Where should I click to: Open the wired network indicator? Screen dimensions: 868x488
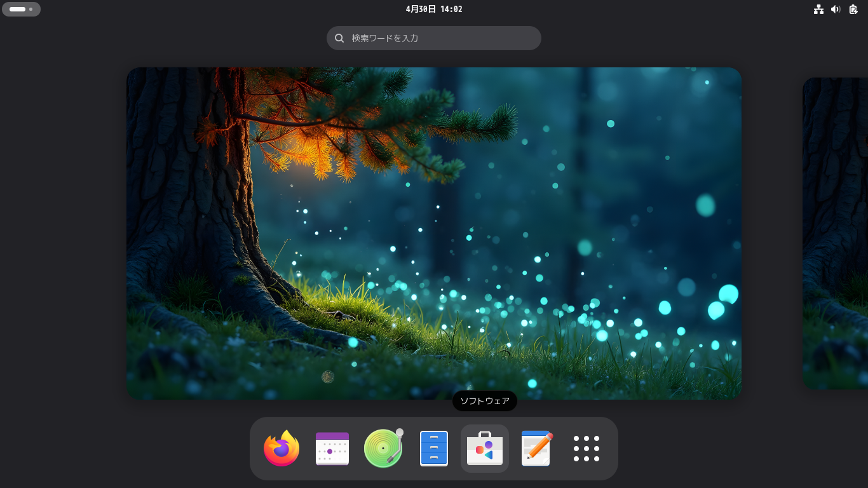tap(818, 9)
